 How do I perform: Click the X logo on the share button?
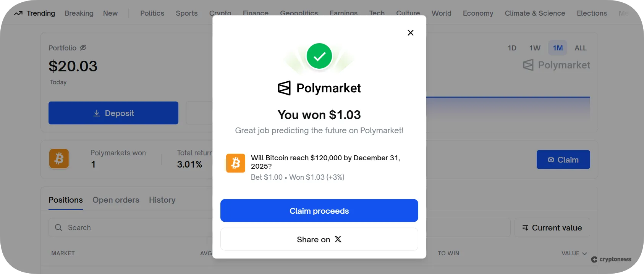click(x=338, y=239)
